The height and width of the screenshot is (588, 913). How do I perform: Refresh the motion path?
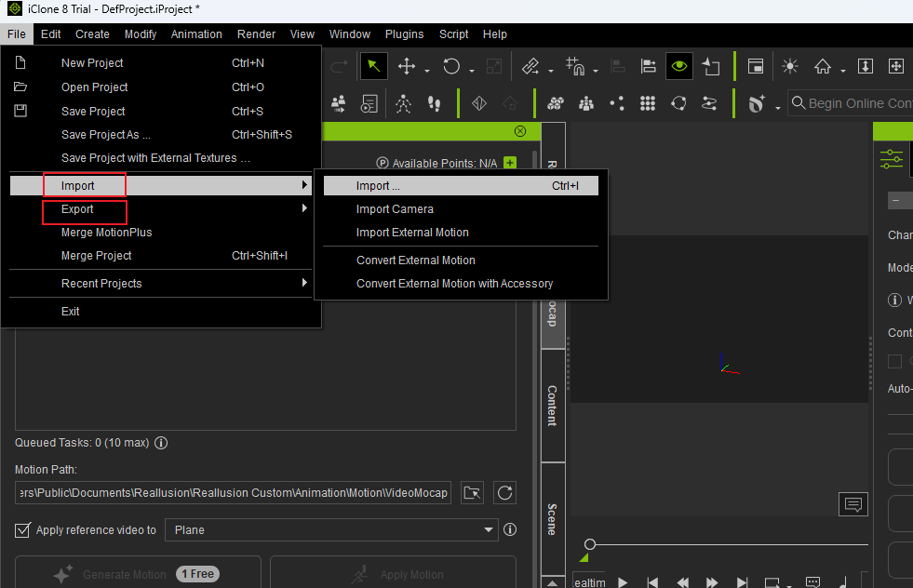tap(504, 493)
